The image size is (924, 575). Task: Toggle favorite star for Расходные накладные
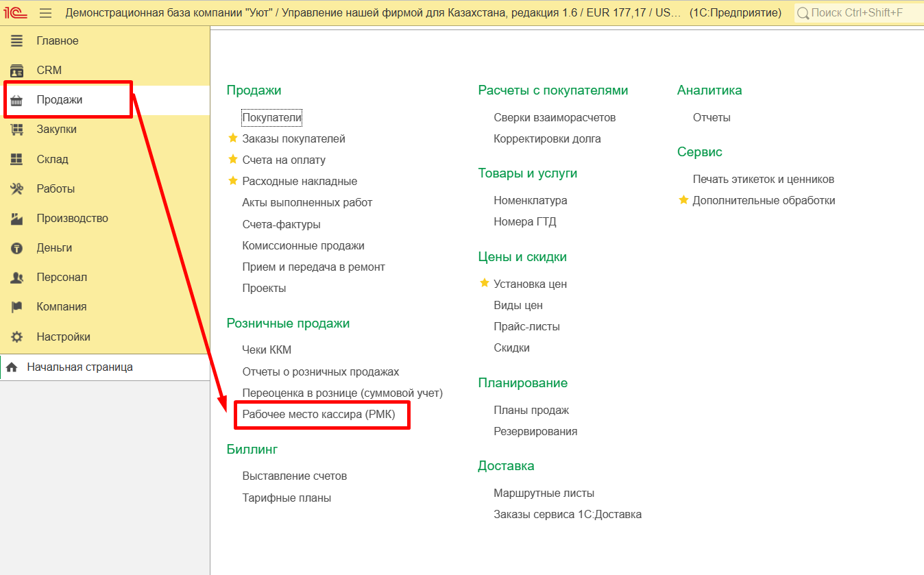232,181
